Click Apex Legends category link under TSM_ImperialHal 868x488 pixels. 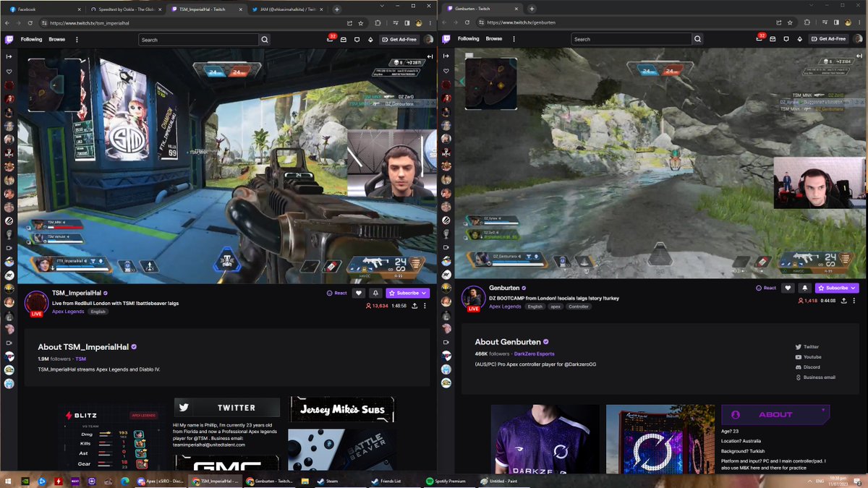[68, 312]
